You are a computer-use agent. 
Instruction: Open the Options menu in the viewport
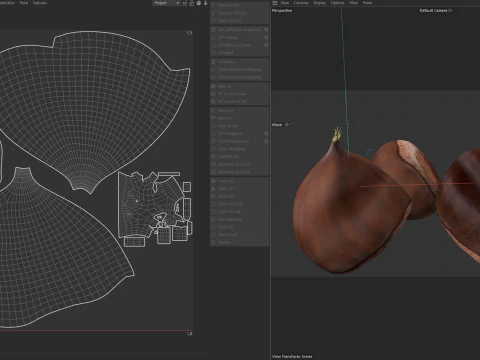coord(338,3)
